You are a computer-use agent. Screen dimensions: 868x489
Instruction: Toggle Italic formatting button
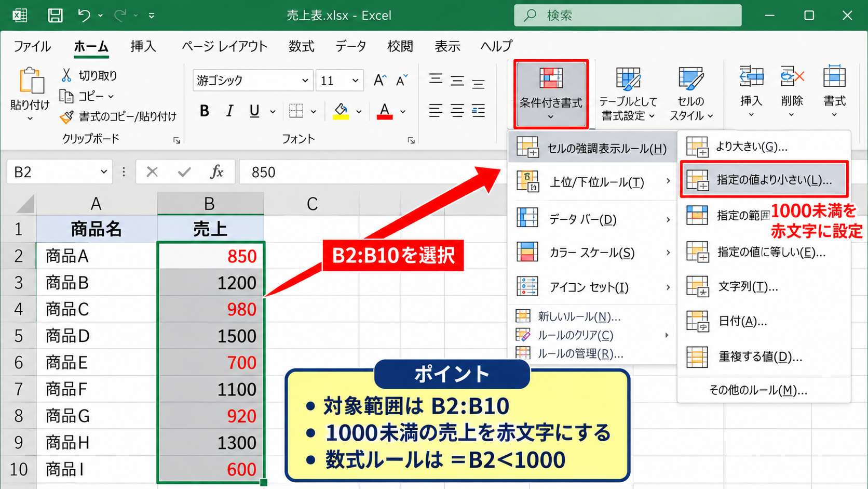tap(229, 111)
